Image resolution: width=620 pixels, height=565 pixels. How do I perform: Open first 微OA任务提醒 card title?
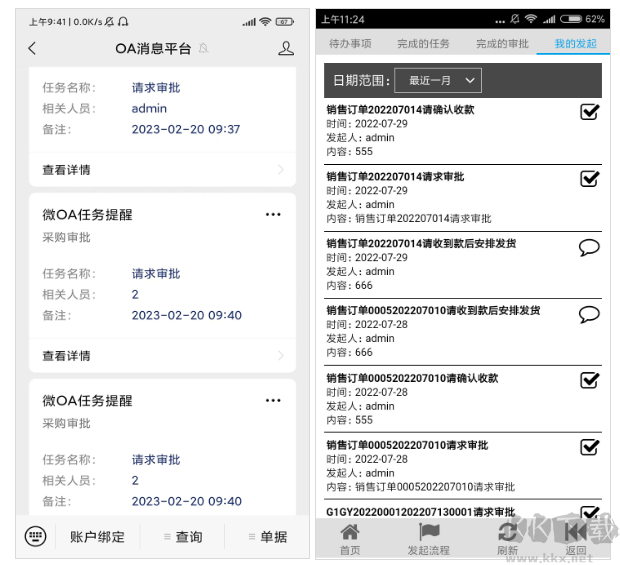coord(87,215)
